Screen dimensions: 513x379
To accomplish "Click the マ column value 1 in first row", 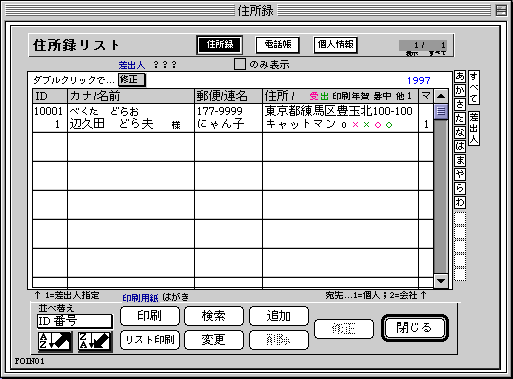I will pyautogui.click(x=426, y=124).
